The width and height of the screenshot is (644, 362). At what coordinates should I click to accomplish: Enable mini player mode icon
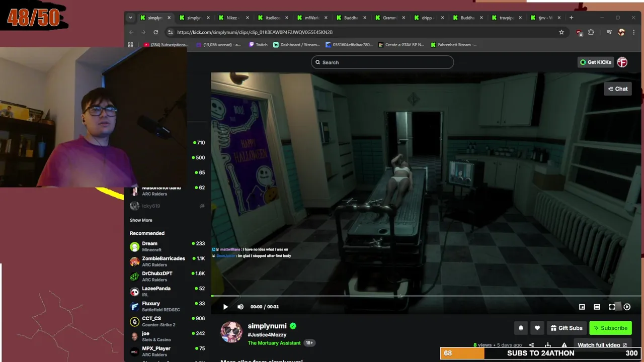pyautogui.click(x=582, y=307)
